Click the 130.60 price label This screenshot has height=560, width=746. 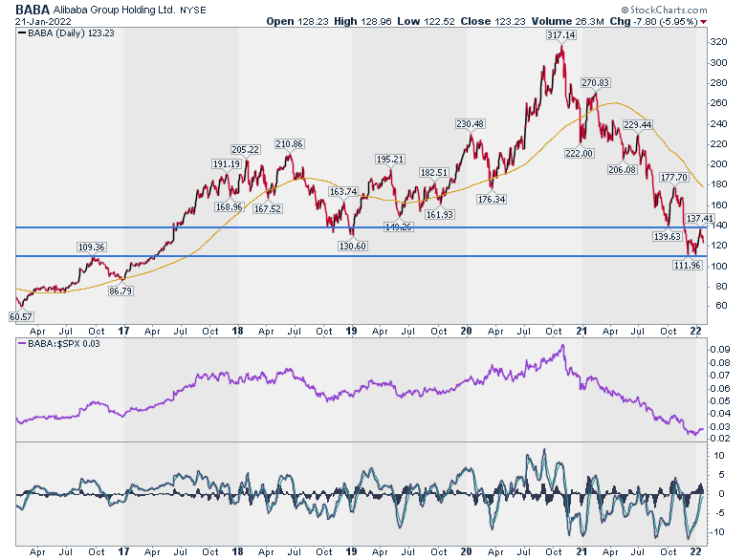click(x=353, y=246)
